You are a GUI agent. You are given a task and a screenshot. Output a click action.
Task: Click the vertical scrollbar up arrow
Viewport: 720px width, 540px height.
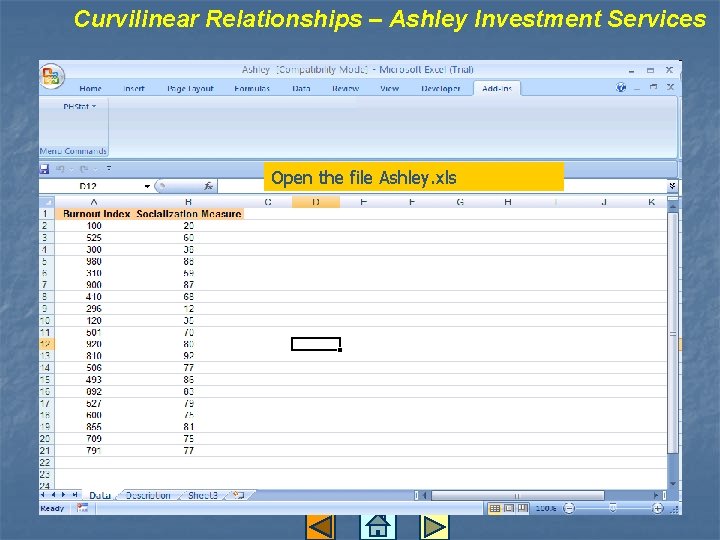(673, 207)
